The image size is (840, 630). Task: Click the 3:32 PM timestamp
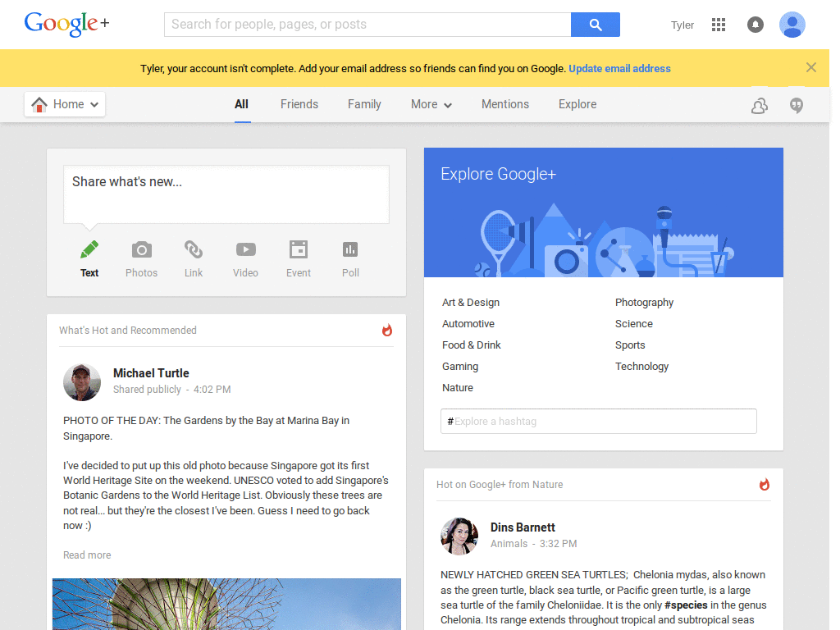(x=558, y=544)
